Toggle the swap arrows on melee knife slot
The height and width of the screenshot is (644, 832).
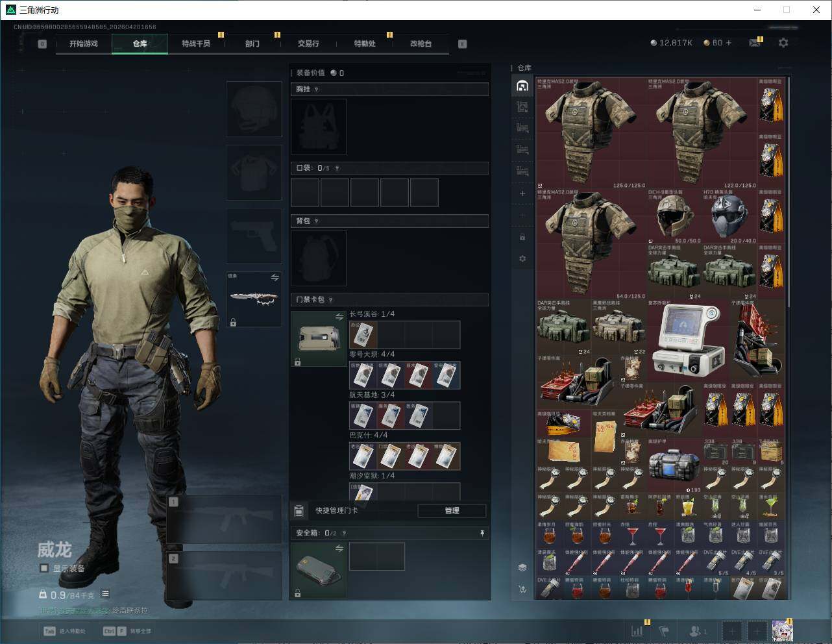[x=275, y=278]
